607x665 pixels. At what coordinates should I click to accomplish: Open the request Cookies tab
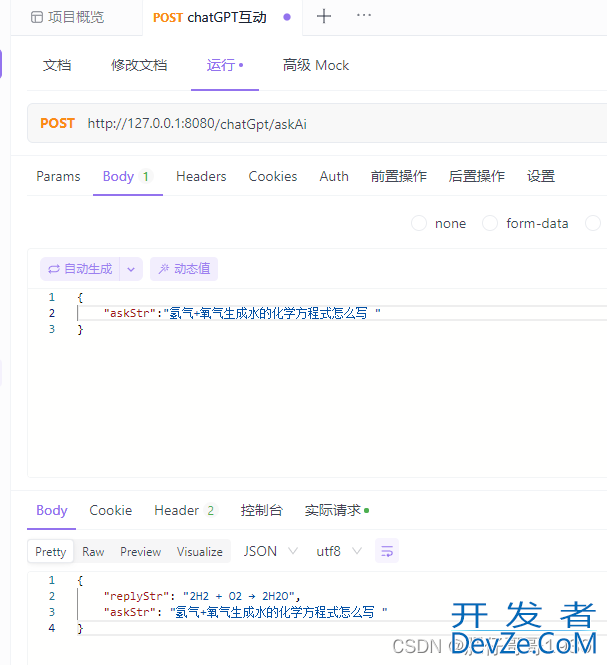pos(273,176)
